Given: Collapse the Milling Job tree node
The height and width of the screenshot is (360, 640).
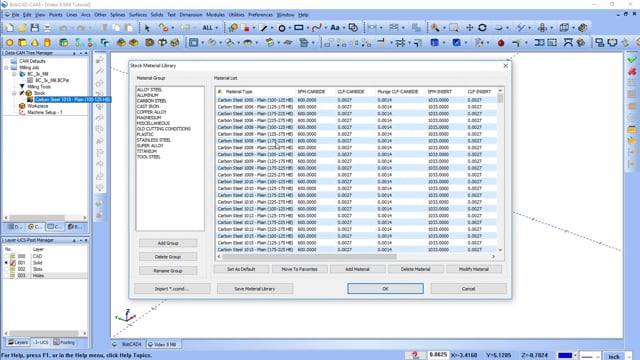Looking at the screenshot, I should pyautogui.click(x=6, y=67).
